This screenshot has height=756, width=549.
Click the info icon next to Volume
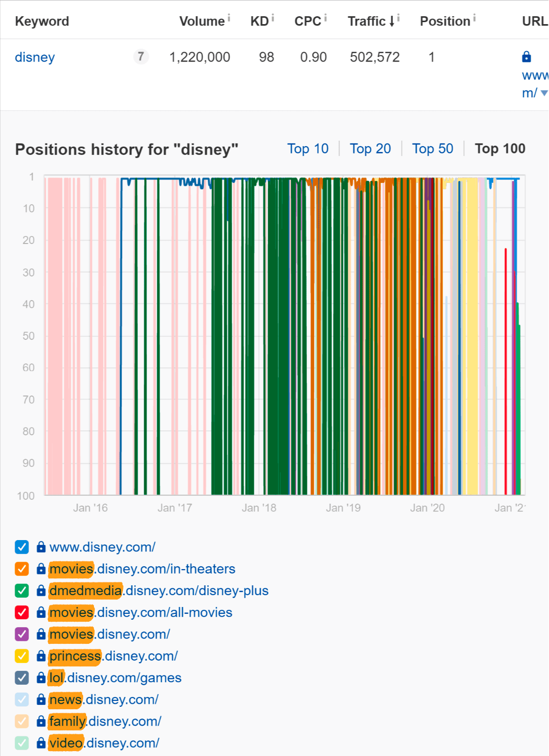(229, 18)
